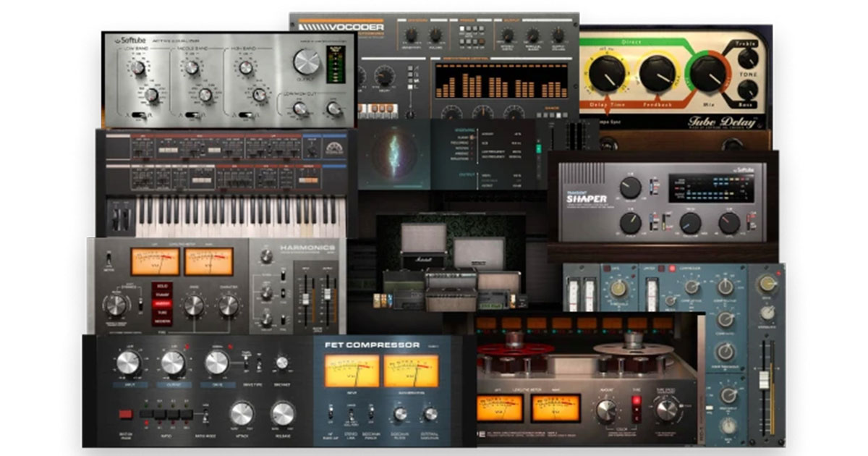868x456 pixels.
Task: Toggle the Stereo Link switch on FET Compressor
Action: pos(352,413)
